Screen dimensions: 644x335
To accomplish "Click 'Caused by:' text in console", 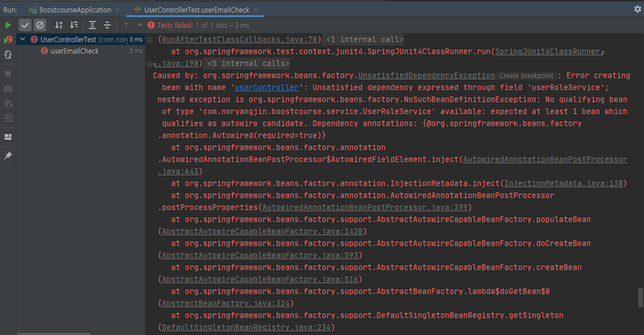I will pos(175,76).
